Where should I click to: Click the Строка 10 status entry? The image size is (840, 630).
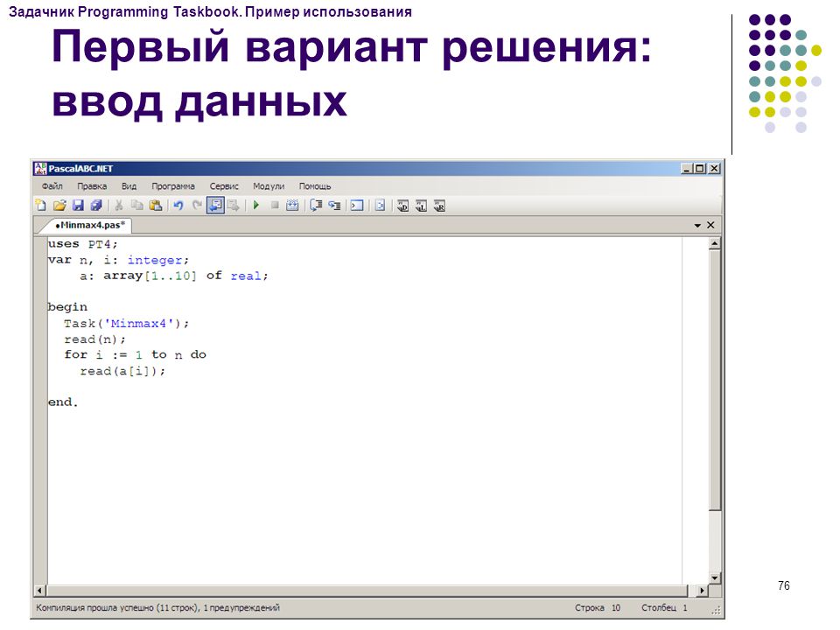(x=598, y=608)
